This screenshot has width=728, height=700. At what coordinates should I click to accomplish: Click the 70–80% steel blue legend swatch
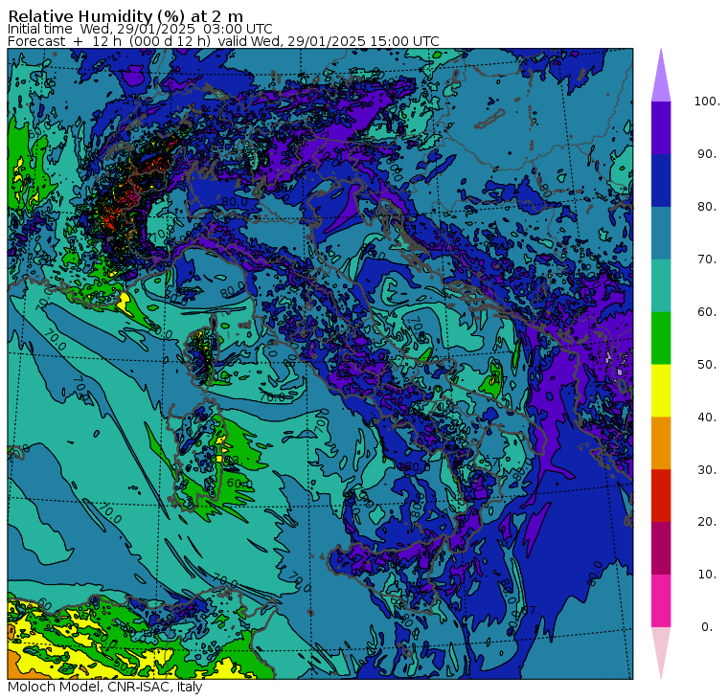coord(661,233)
